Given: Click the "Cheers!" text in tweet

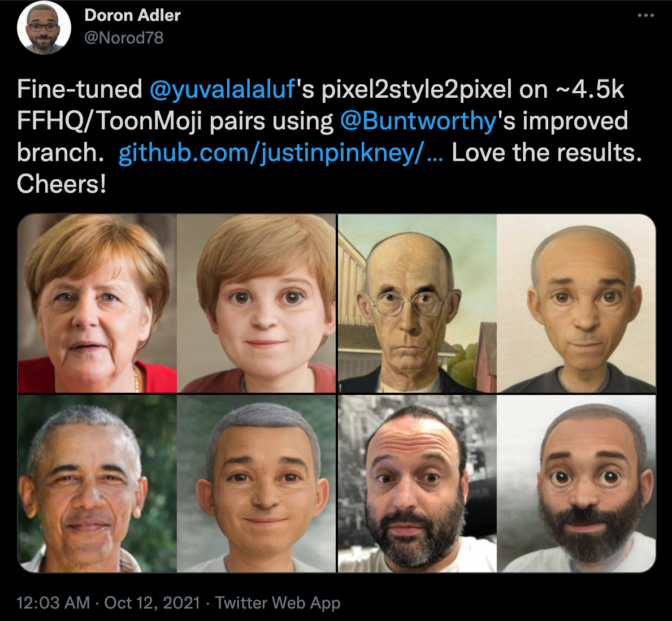Looking at the screenshot, I should 61,184.
